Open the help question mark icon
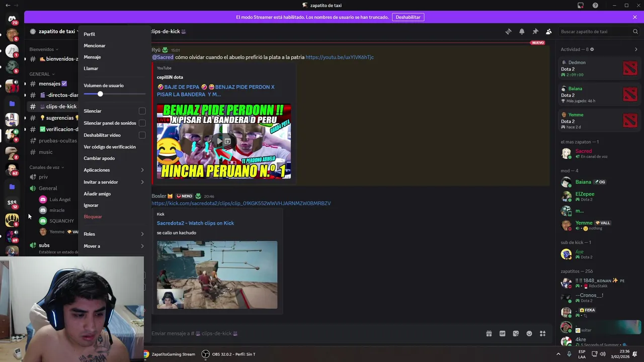644x362 pixels. (595, 6)
